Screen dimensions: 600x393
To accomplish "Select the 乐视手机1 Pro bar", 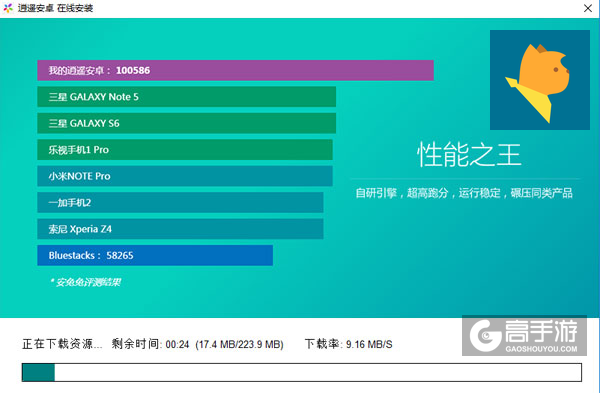I will [185, 150].
